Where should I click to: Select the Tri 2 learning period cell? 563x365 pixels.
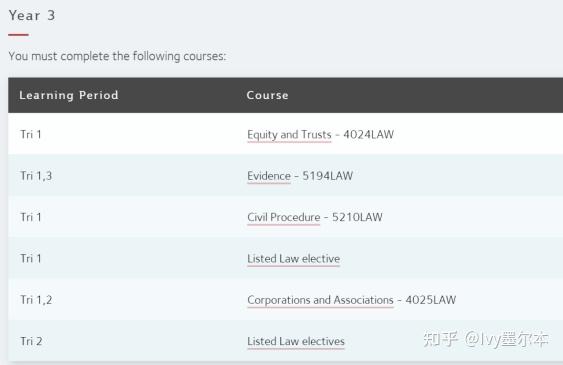[31, 341]
